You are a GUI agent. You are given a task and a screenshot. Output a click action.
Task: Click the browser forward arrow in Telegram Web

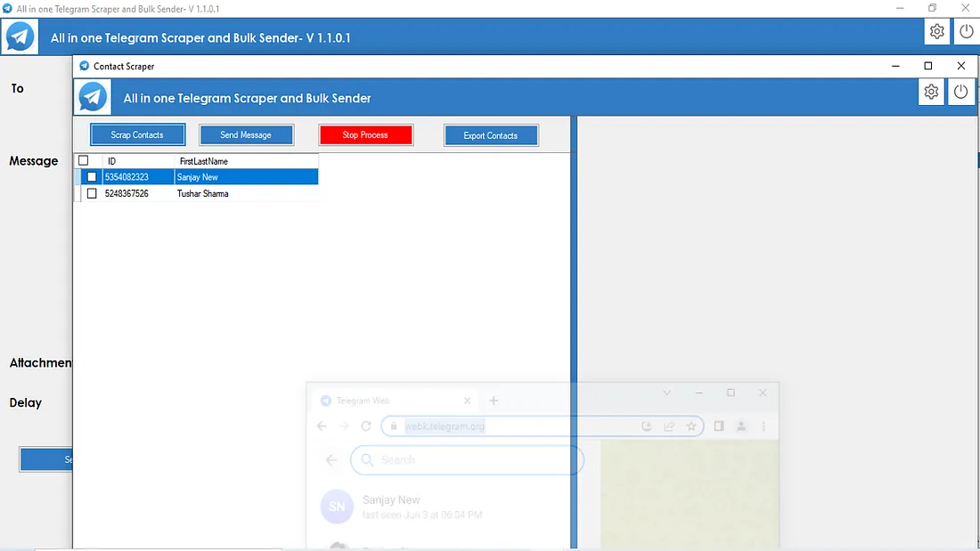click(x=344, y=426)
